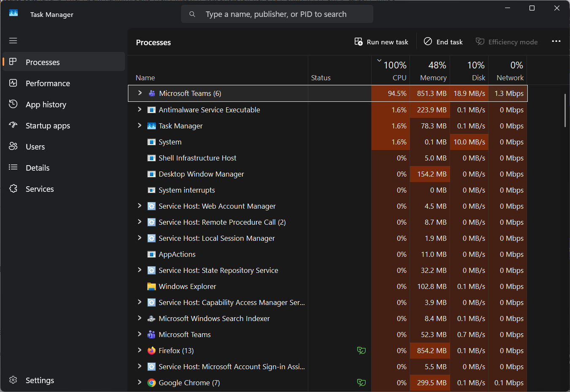
Task: Click the Firefox process icon
Action: [x=151, y=351]
